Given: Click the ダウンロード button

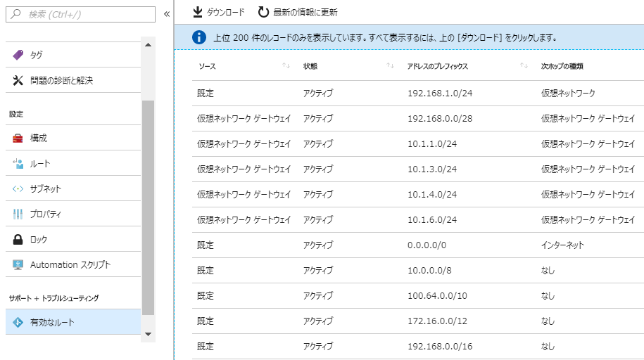Looking at the screenshot, I should [218, 13].
